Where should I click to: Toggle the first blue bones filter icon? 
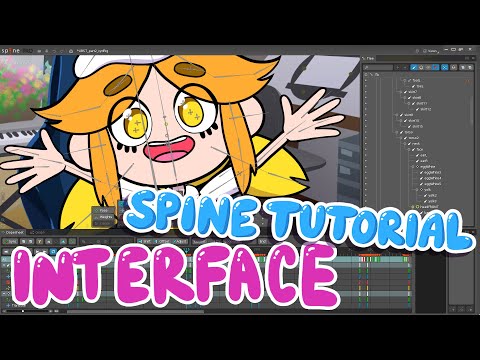(x=414, y=67)
